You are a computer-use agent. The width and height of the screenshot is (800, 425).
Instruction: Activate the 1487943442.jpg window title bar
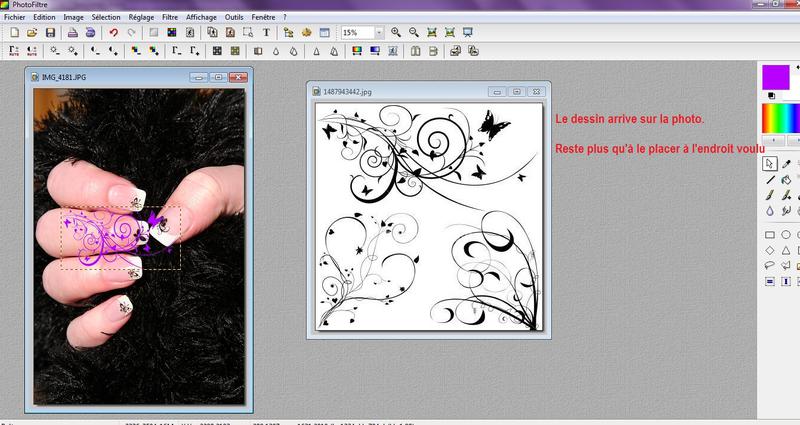(x=400, y=91)
